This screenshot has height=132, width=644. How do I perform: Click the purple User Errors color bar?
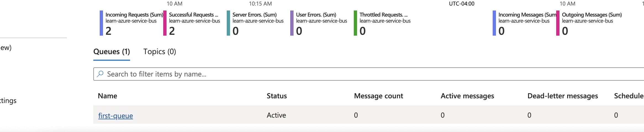pyautogui.click(x=292, y=23)
